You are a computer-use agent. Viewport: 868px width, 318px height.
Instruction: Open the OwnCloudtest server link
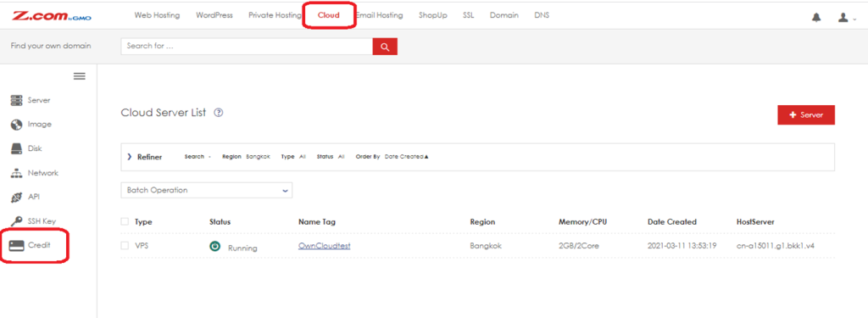coord(325,245)
